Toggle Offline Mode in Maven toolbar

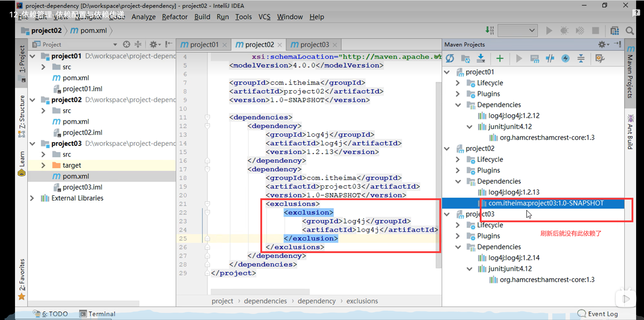pos(550,59)
